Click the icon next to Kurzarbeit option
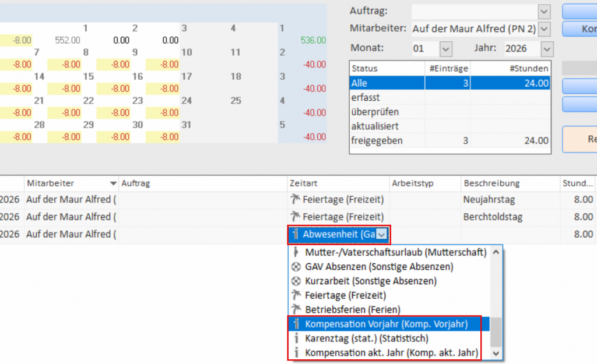Viewport: 597px width, 364px height. click(297, 281)
